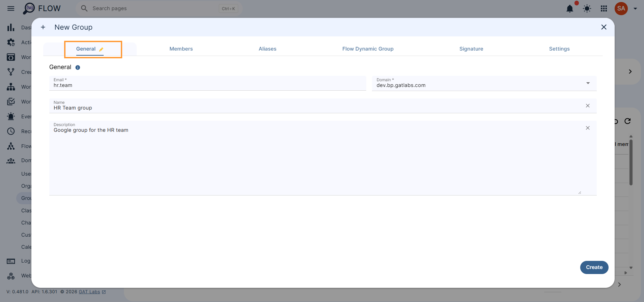
Task: Click the Actions gear sidebar icon
Action: click(x=11, y=42)
